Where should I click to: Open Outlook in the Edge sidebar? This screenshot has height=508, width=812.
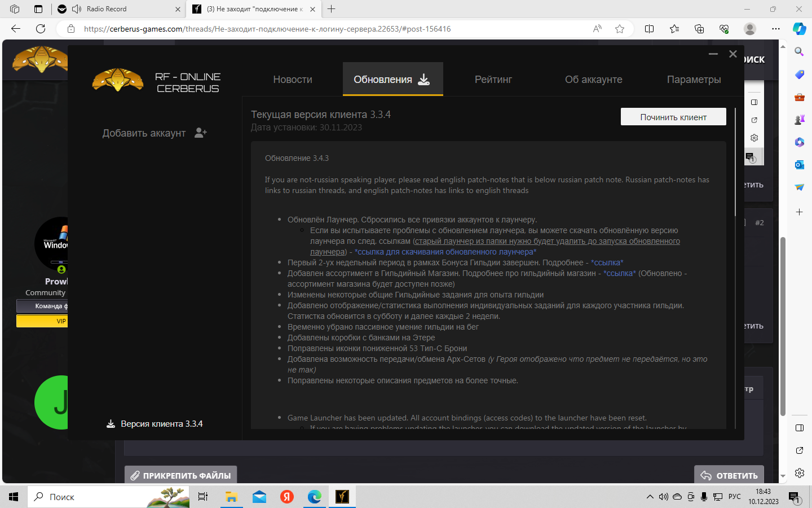coord(800,165)
